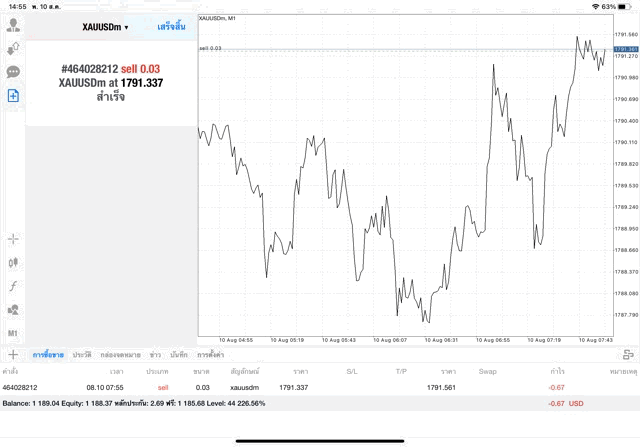Open the ข่าว news tab
This screenshot has width=640, height=447.
click(x=155, y=355)
